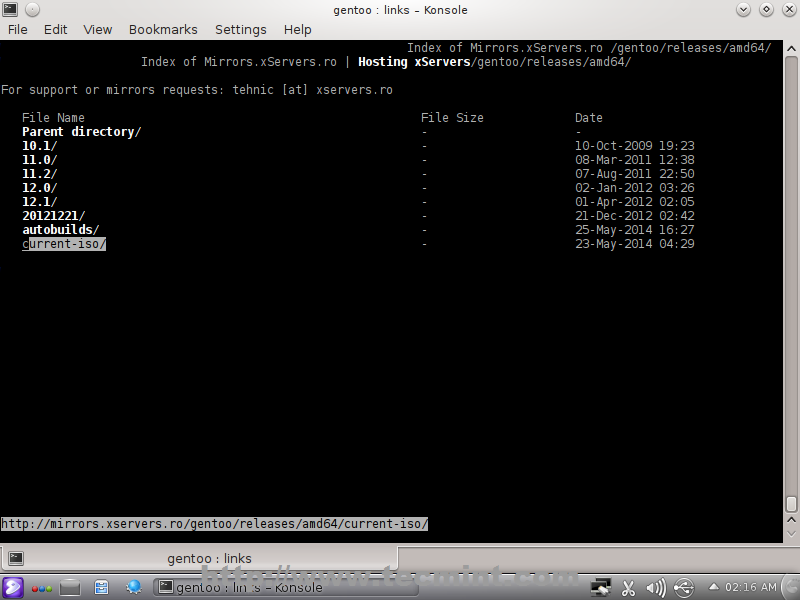
Task: Open the autobuilds/ directory
Action: point(59,229)
